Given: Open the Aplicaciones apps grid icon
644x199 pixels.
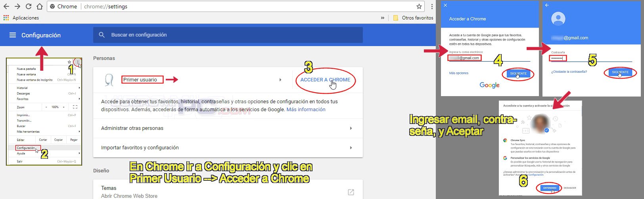Looking at the screenshot, I should (6, 17).
